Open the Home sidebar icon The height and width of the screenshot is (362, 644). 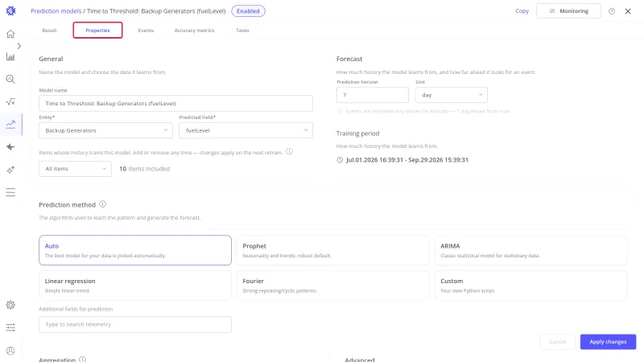[10, 34]
